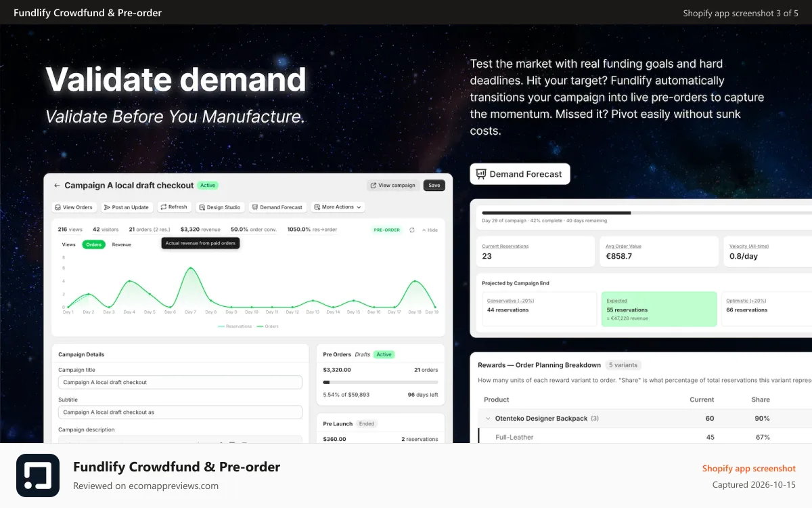The image size is (812, 508).
Task: Click the '$3,320 revenue' stat
Action: 200,230
